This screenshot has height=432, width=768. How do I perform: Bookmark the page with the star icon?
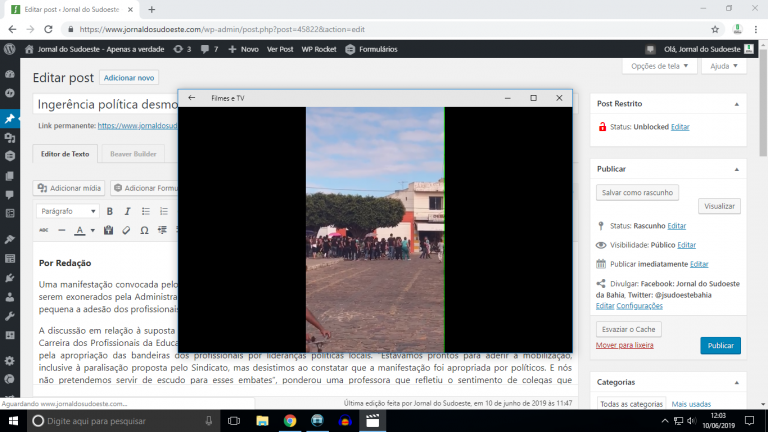714,30
